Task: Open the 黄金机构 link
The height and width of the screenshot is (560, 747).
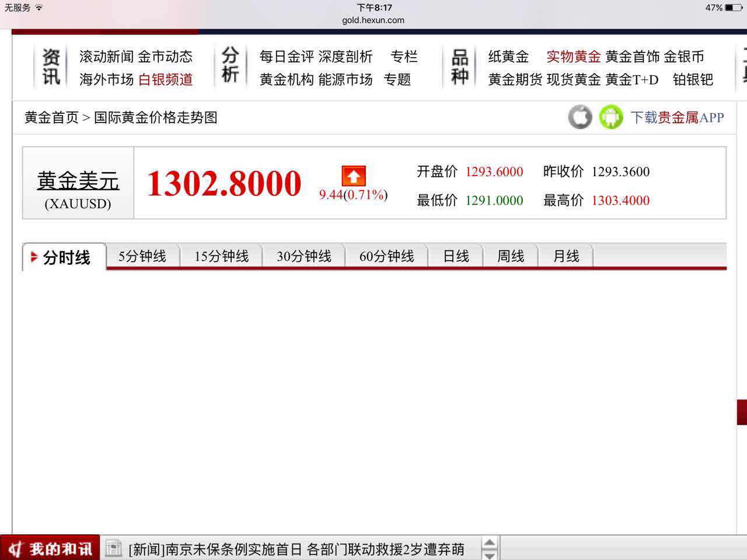Action: tap(287, 79)
